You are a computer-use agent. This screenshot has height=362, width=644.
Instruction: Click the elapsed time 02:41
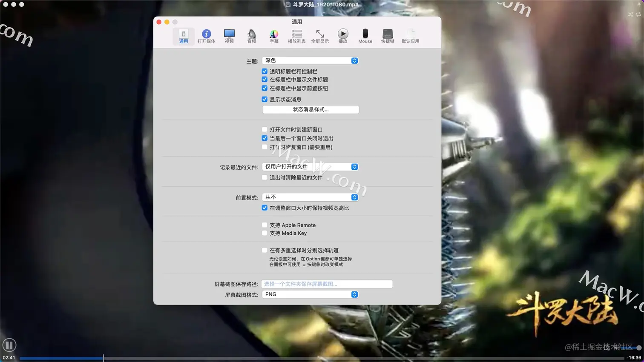coord(9,358)
